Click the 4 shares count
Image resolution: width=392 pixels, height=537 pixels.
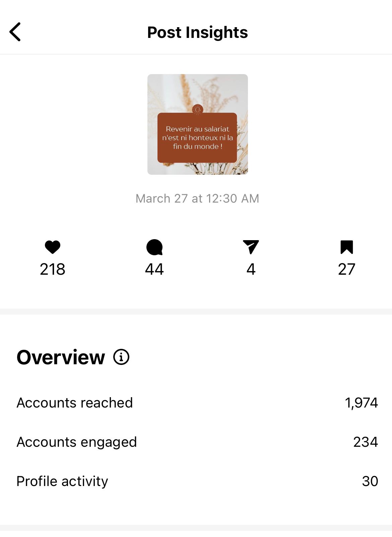point(251,269)
